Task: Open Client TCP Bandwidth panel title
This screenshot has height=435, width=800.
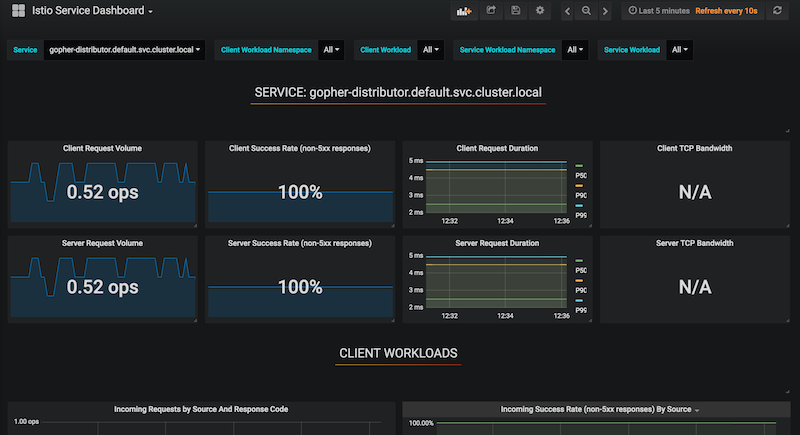Action: tap(694, 148)
